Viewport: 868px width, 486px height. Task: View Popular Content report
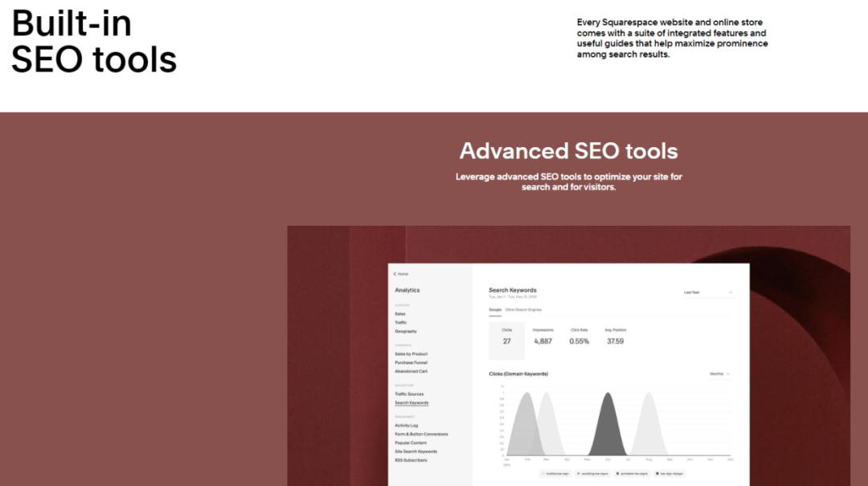411,443
